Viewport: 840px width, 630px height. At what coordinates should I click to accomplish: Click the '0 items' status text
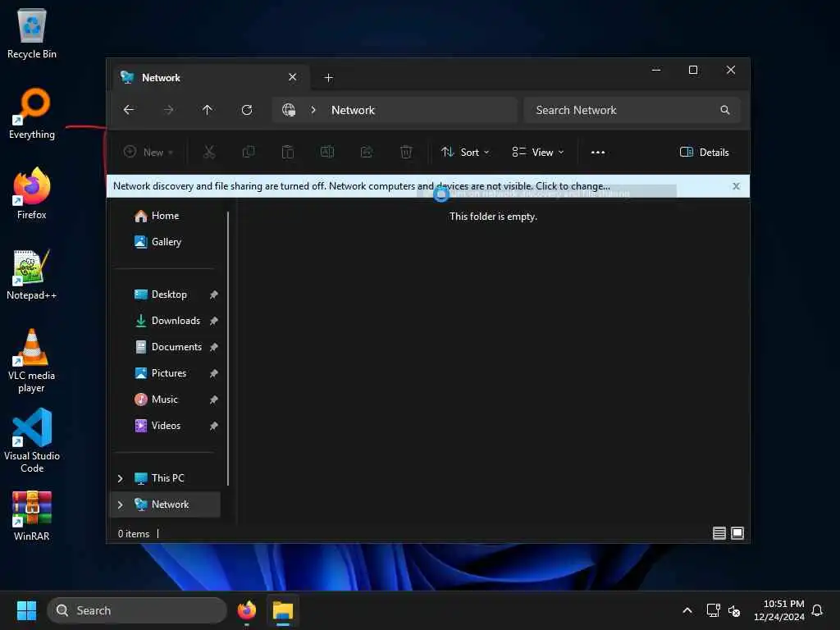pos(134,533)
